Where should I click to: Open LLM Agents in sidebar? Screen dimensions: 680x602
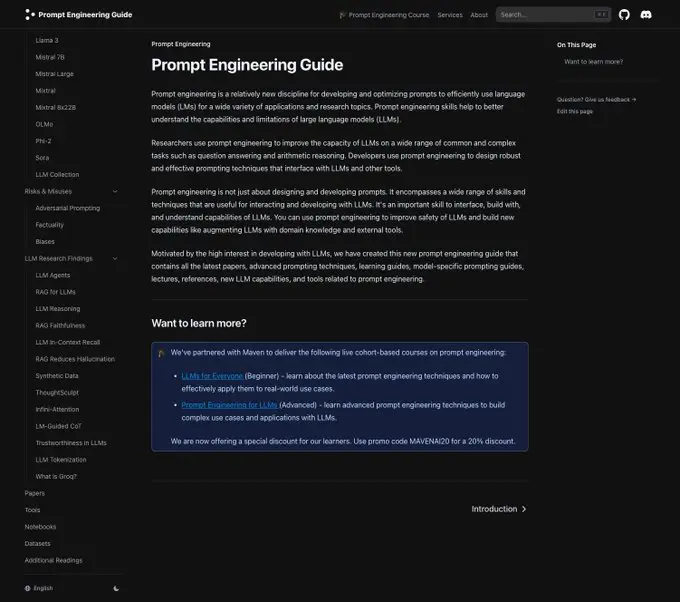click(x=52, y=275)
